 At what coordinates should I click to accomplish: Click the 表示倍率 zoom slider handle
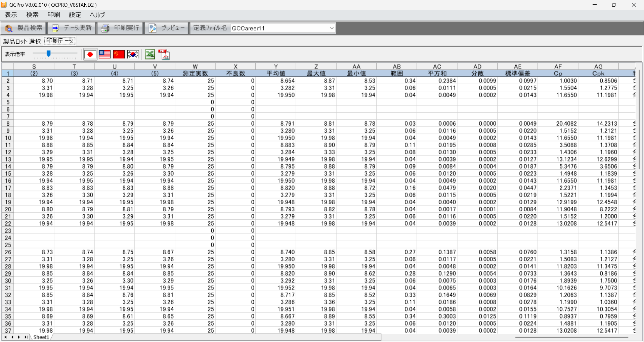[x=49, y=53]
